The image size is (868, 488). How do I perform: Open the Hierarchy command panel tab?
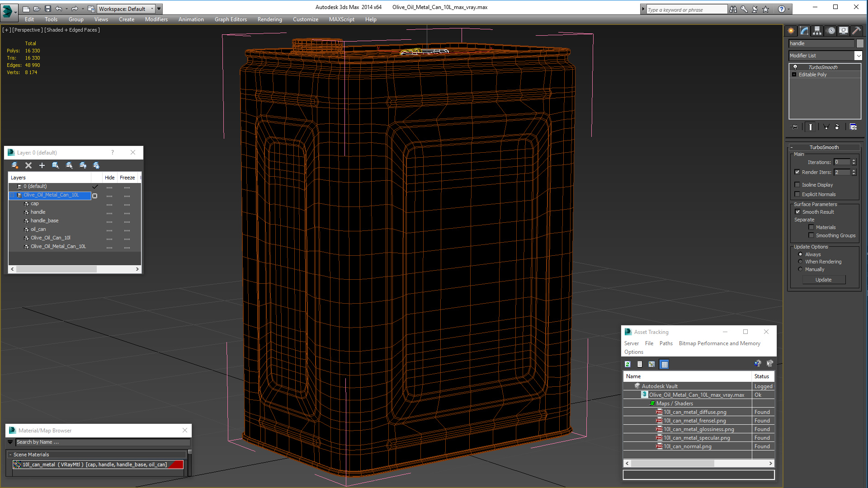tap(817, 31)
